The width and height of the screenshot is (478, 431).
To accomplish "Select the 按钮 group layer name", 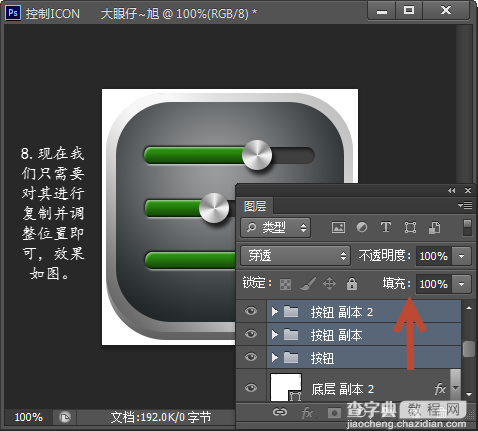I will (322, 358).
